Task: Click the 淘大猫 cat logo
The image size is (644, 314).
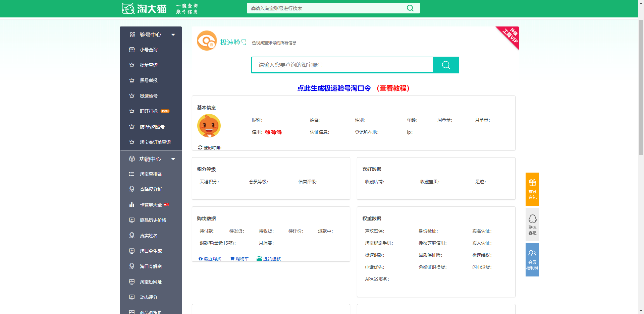Action: click(x=144, y=8)
